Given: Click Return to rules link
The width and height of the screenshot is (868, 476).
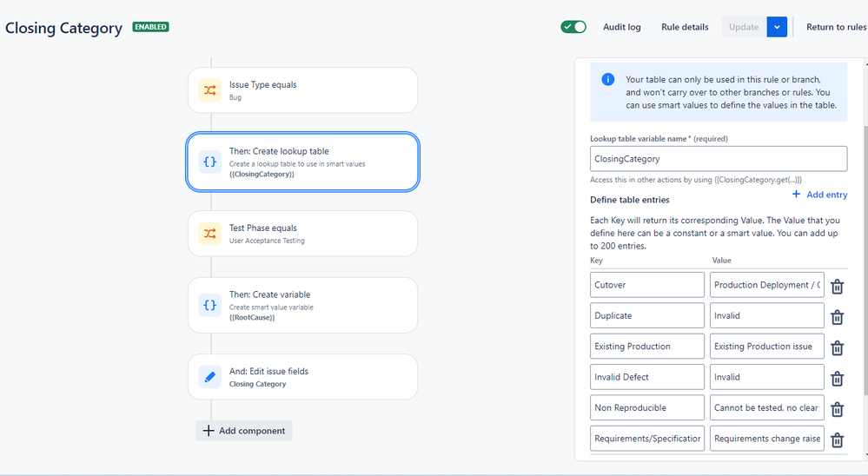Looking at the screenshot, I should (837, 27).
